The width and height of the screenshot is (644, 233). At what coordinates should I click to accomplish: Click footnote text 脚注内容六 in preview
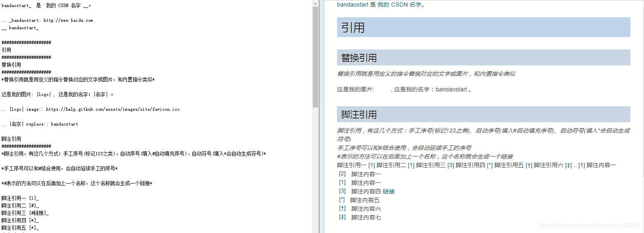(x=366, y=209)
